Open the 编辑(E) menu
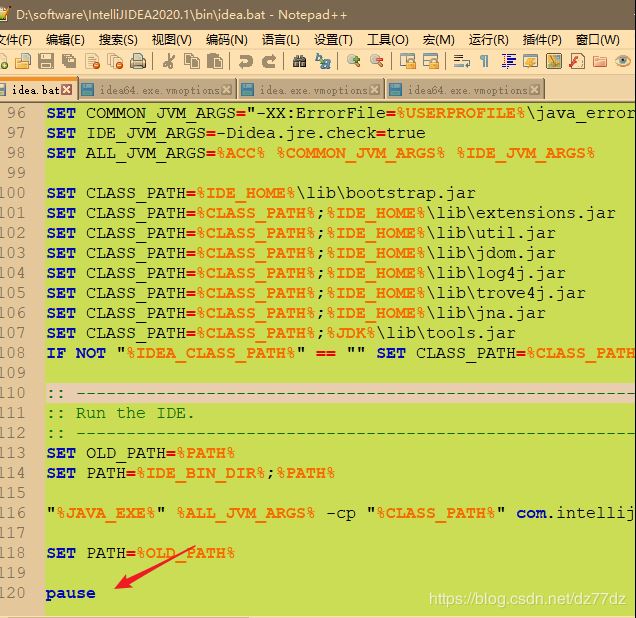Viewport: 636px width, 618px height. point(65,40)
